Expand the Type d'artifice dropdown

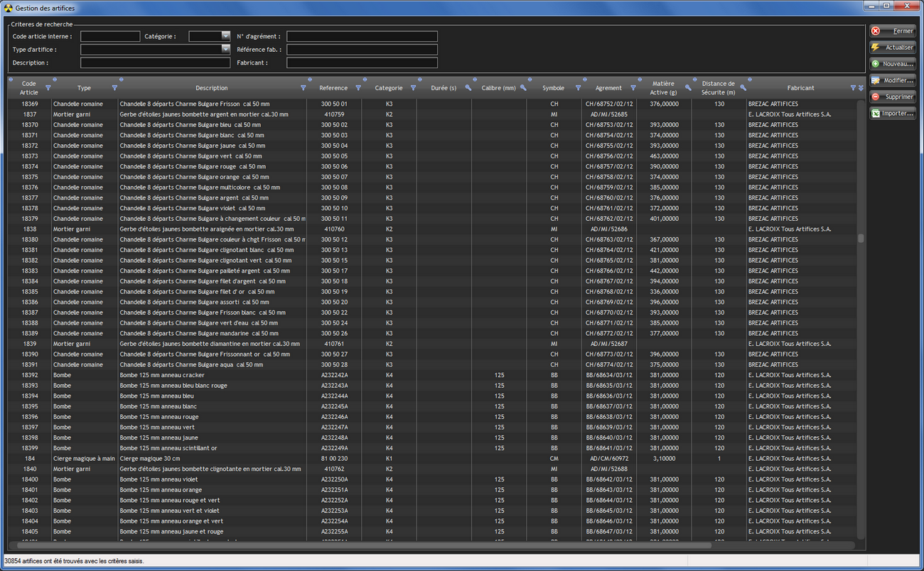click(x=225, y=50)
